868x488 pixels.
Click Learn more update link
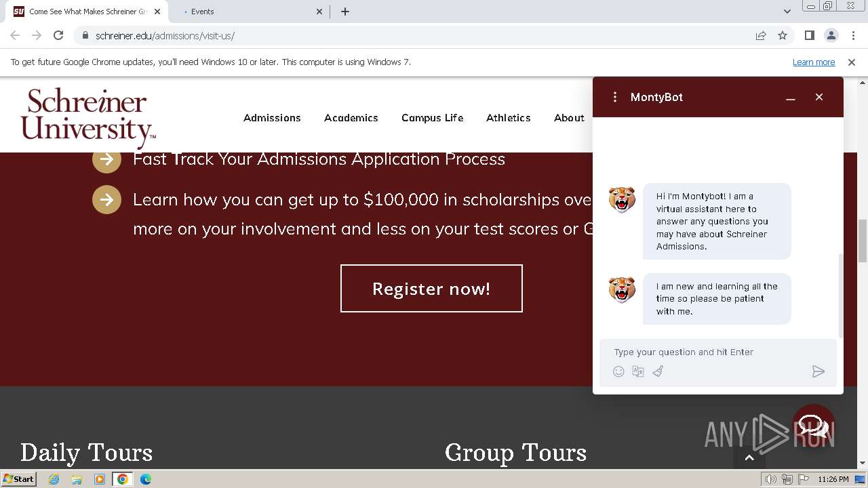coord(814,62)
